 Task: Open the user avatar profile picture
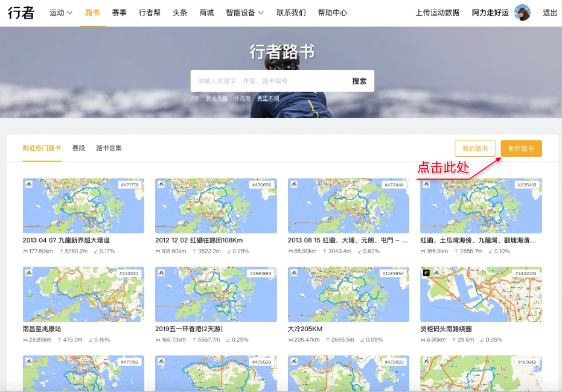point(522,13)
